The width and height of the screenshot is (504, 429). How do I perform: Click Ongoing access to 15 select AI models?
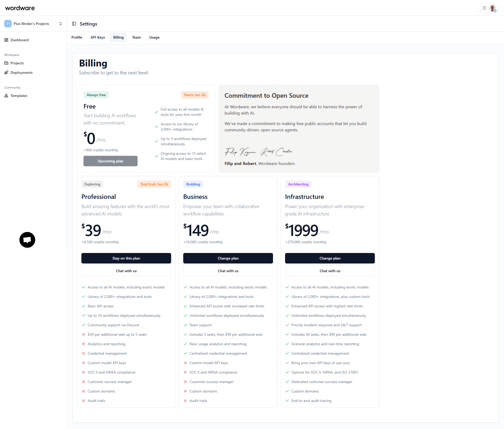coord(183,156)
